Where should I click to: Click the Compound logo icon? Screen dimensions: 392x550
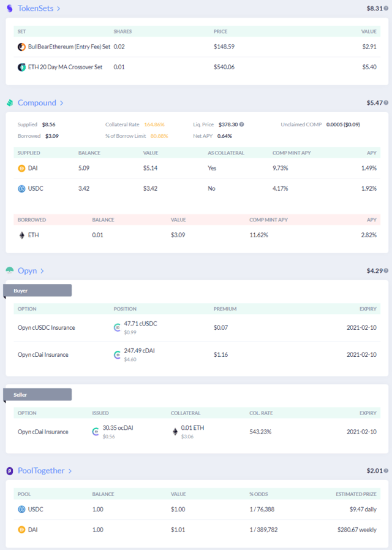[x=10, y=103]
